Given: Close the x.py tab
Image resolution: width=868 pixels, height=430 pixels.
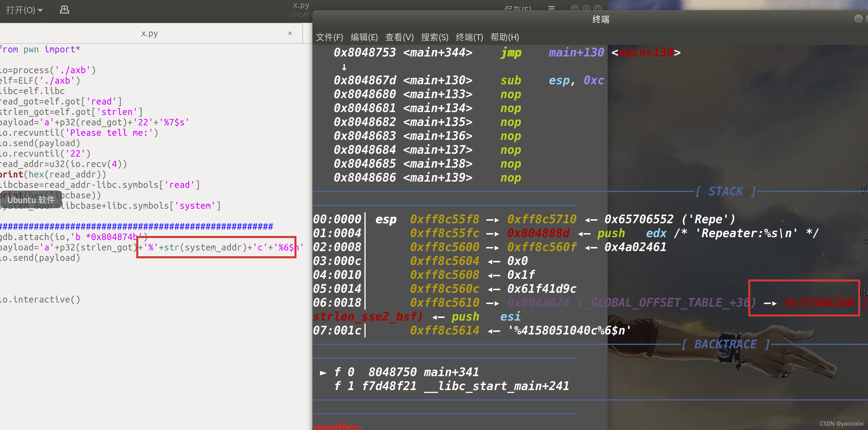Looking at the screenshot, I should click(x=290, y=33).
